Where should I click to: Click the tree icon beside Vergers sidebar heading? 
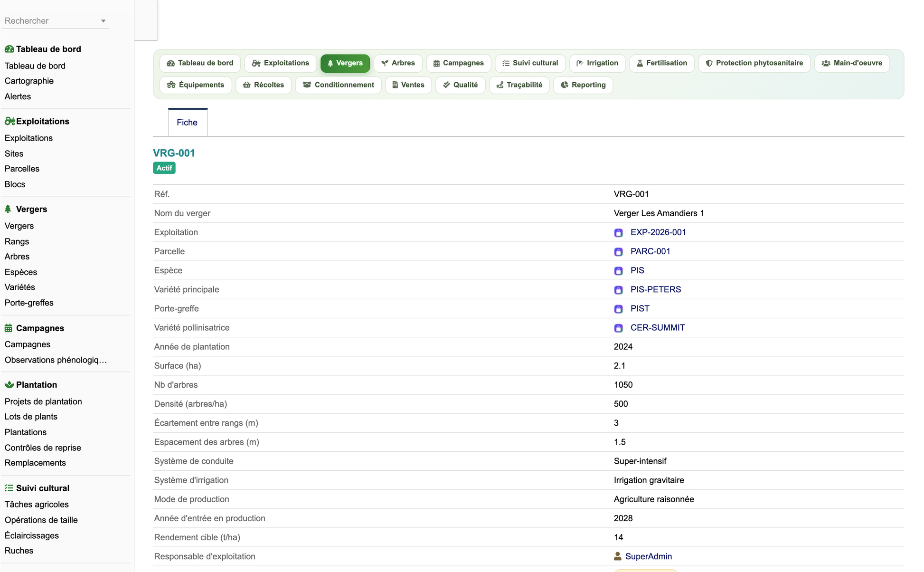pos(8,209)
